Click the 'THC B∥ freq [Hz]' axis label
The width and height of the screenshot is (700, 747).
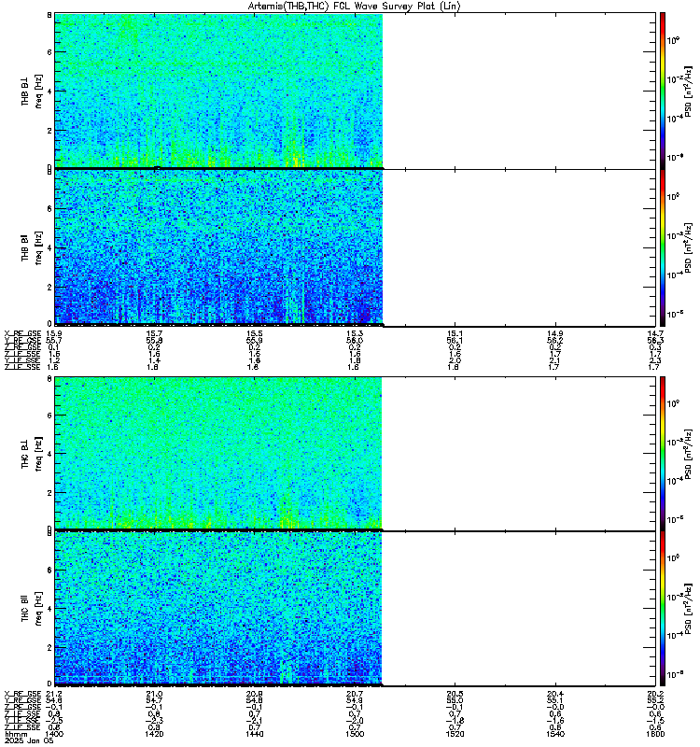tap(32, 609)
